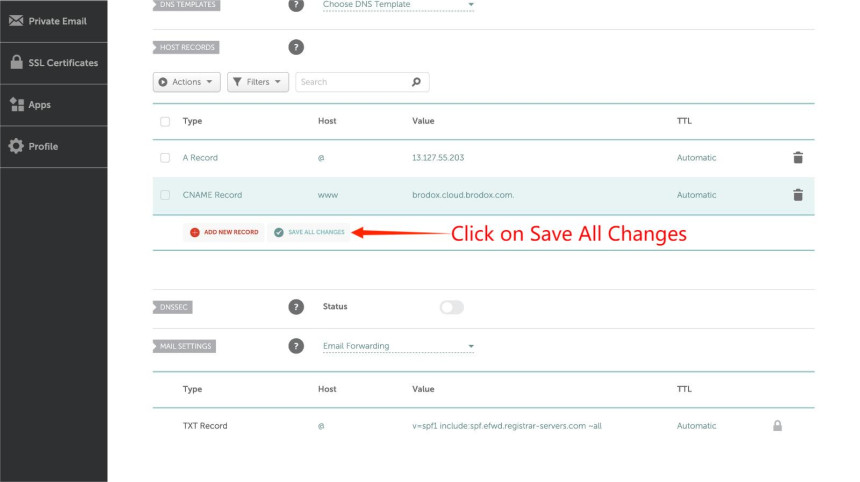Delete the CNAME Record using trash icon

pyautogui.click(x=797, y=195)
